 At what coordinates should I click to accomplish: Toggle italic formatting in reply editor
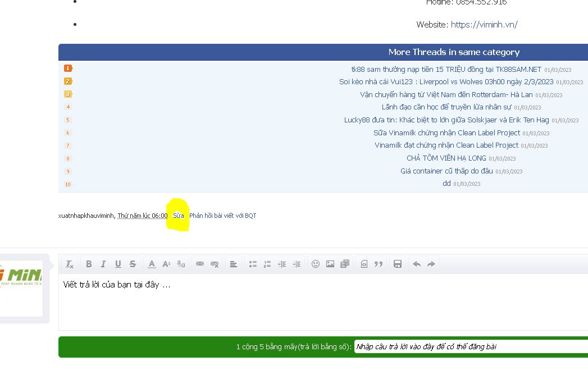click(103, 264)
